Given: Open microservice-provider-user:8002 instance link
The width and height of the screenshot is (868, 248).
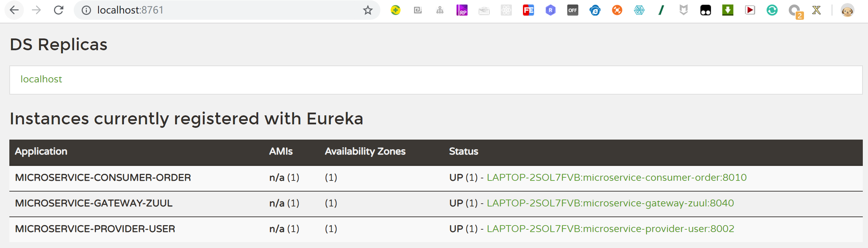Looking at the screenshot, I should [x=610, y=229].
